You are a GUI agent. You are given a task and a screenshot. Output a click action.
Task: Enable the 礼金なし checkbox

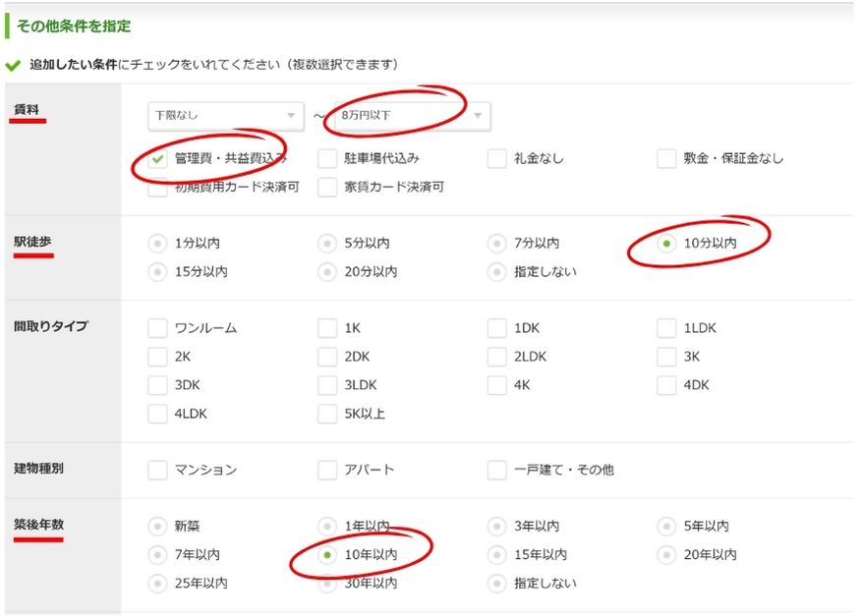coord(497,159)
